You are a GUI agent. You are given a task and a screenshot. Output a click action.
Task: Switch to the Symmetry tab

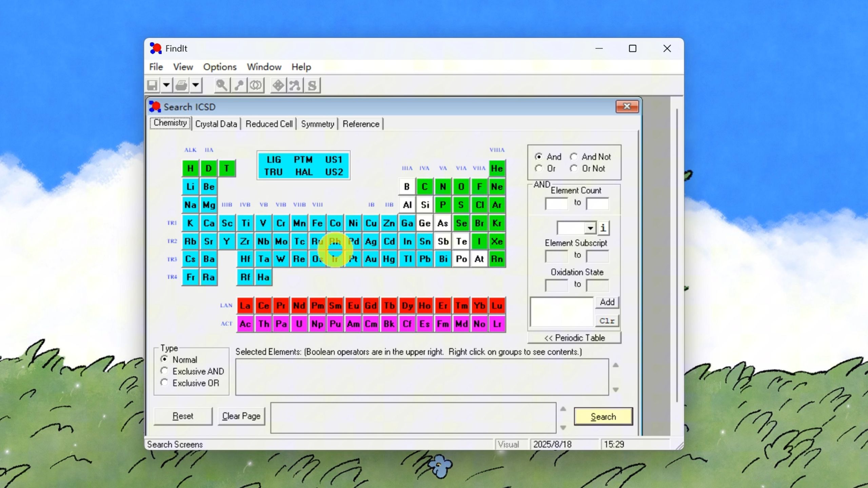(x=318, y=124)
